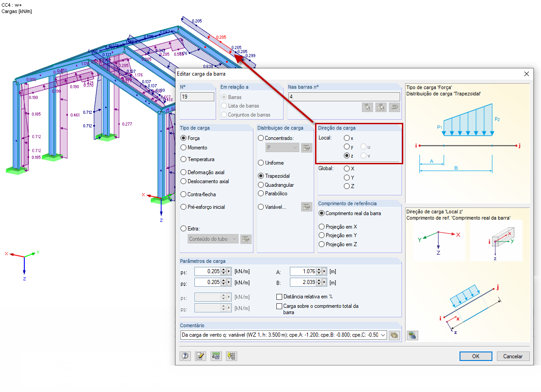
Task: Open the 'Conteúdo do tubo' dropdown
Action: [213, 239]
